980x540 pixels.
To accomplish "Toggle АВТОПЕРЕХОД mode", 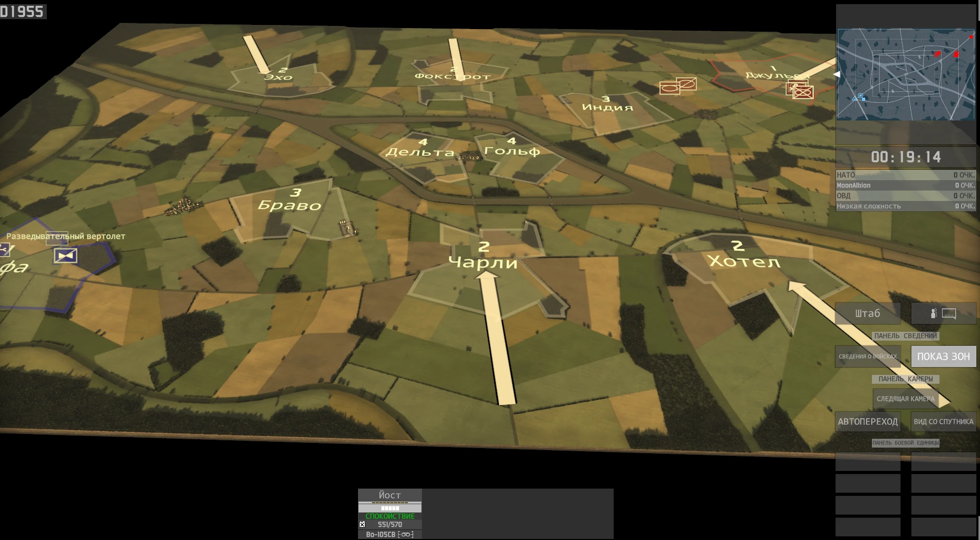I will [x=868, y=422].
